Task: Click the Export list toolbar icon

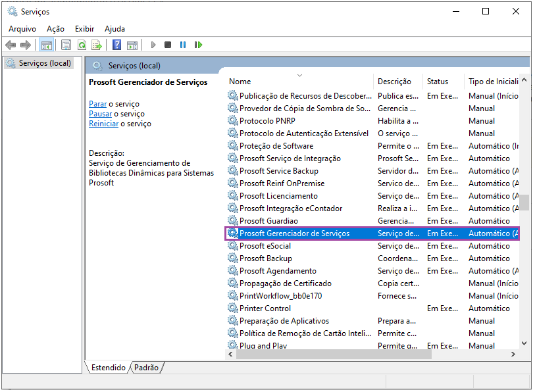Action: pos(97,45)
